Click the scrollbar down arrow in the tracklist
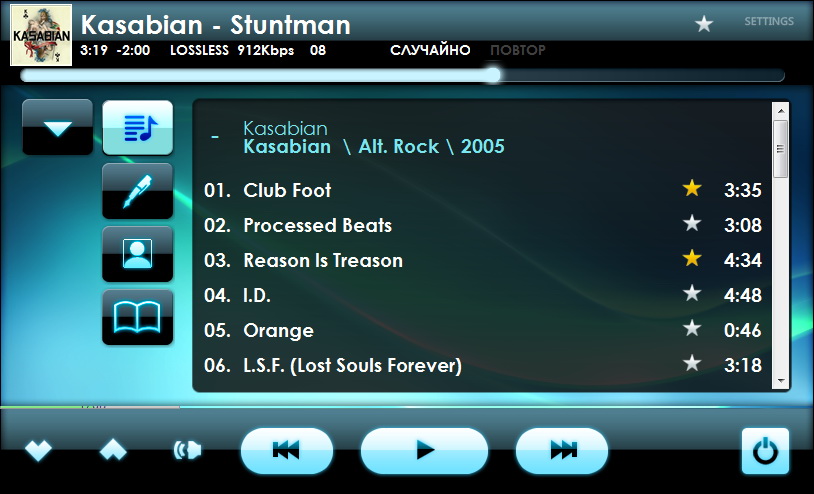The height and width of the screenshot is (494, 814). [x=780, y=381]
